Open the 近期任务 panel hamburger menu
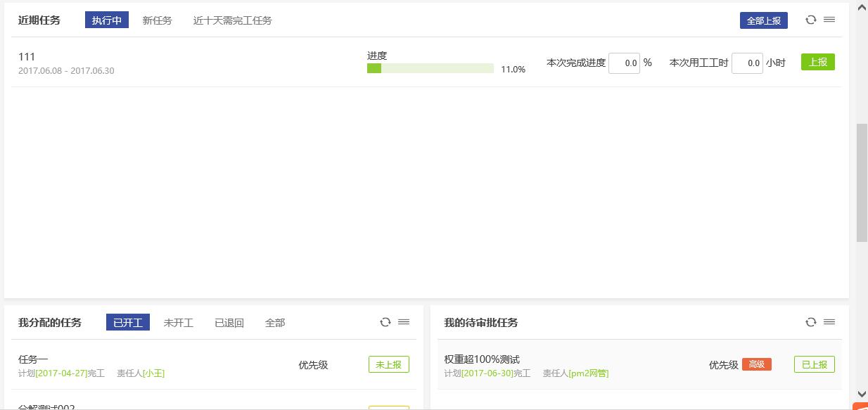The image size is (868, 410). pyautogui.click(x=829, y=20)
